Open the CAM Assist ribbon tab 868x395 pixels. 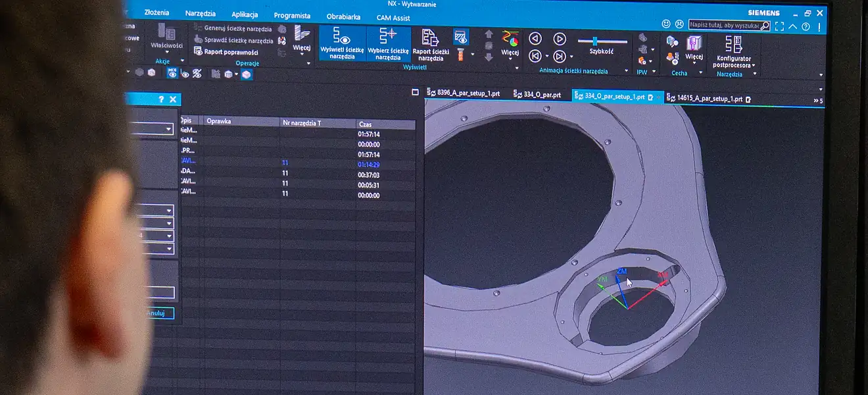point(393,18)
